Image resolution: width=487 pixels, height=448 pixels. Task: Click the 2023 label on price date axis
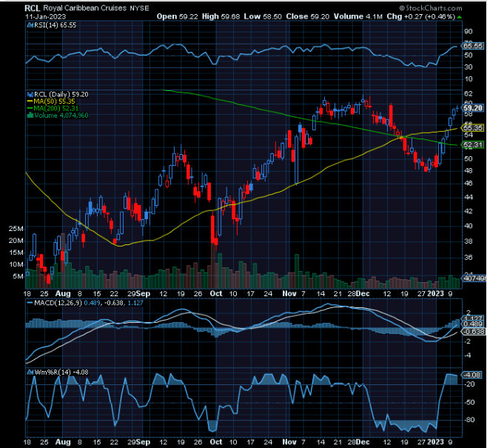(x=435, y=293)
